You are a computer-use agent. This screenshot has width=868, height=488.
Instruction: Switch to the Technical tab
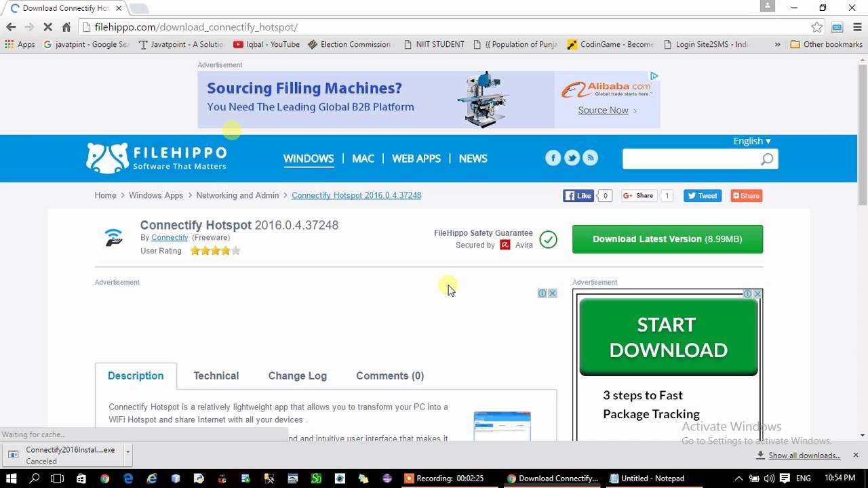[x=216, y=375]
